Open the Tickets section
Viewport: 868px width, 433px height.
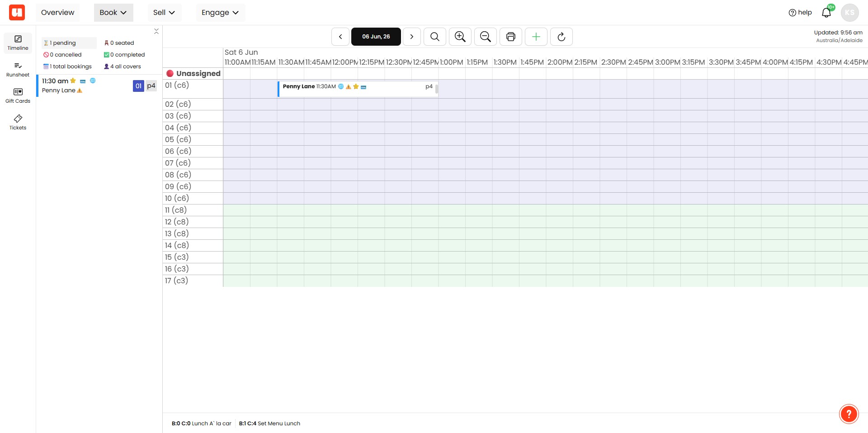click(x=18, y=122)
